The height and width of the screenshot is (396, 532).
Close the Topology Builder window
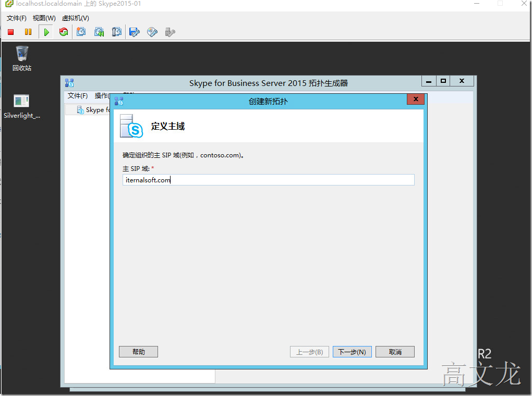462,81
